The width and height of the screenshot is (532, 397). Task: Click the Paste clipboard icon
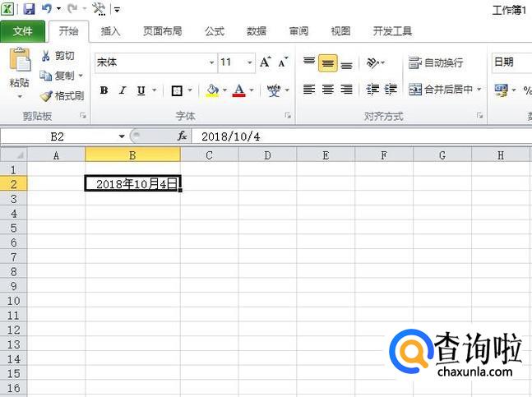tap(20, 60)
